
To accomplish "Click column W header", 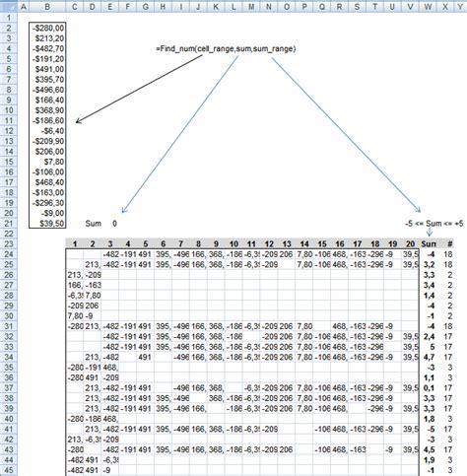I will coord(428,6).
